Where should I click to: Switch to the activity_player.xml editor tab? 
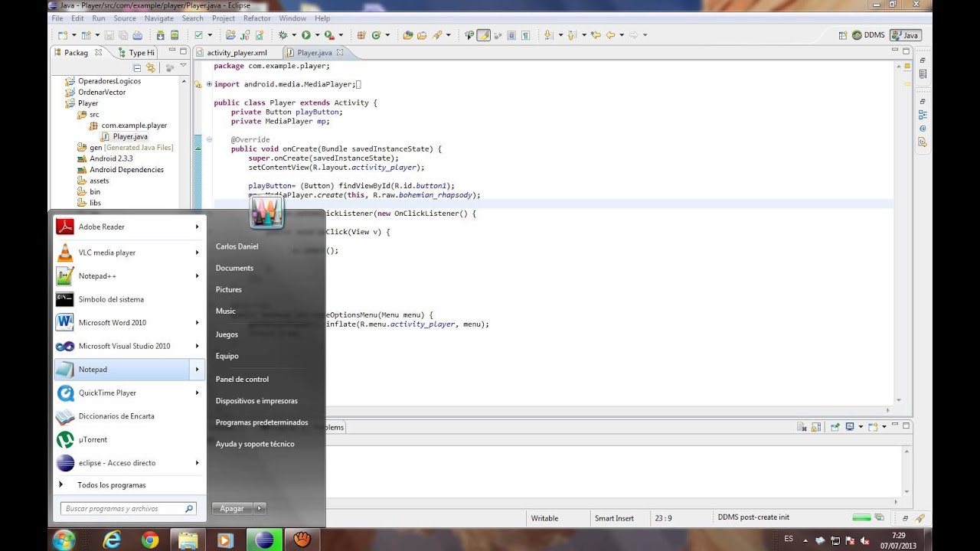click(237, 53)
